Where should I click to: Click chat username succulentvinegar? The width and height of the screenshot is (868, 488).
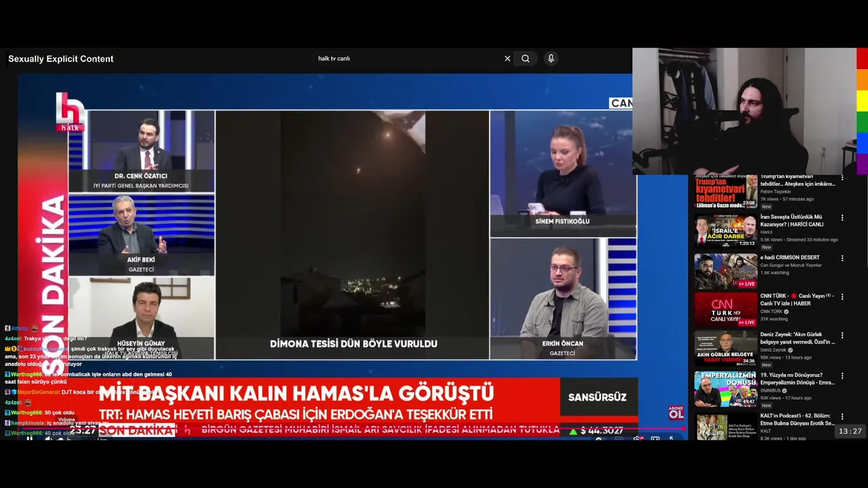point(45,348)
